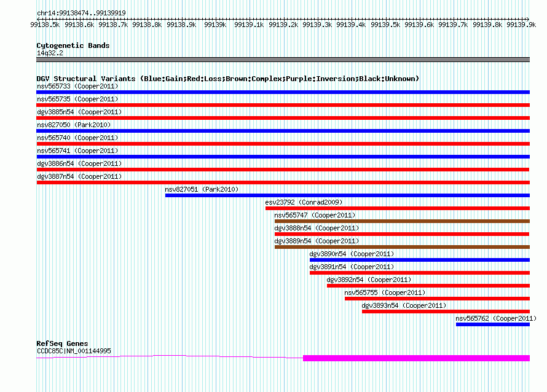Open the nsv565747 (Cooper2011) label
The height and width of the screenshot is (392, 547).
315,215
